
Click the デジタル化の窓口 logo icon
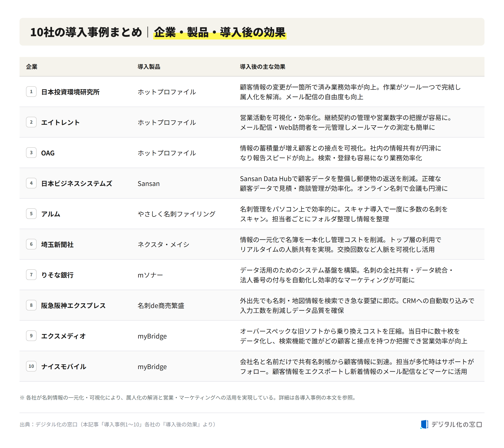pos(424,424)
